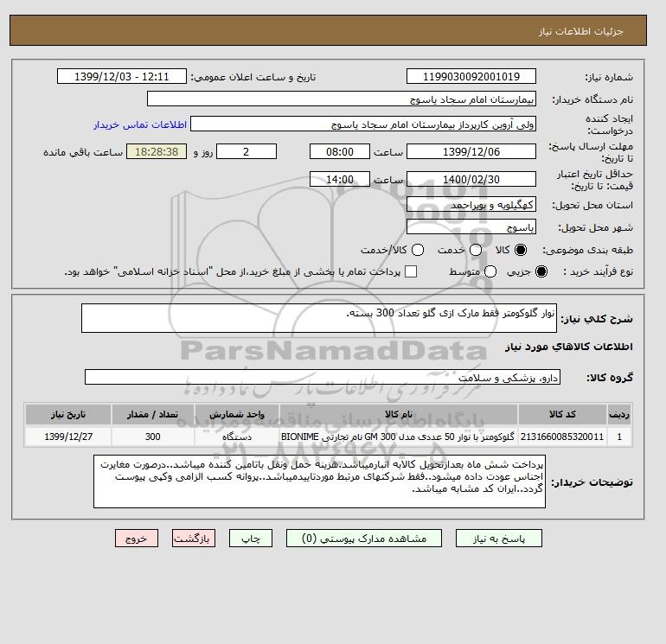This screenshot has width=666, height=644.
Task: Click the پاسخ به نیاز button
Action: 499,539
